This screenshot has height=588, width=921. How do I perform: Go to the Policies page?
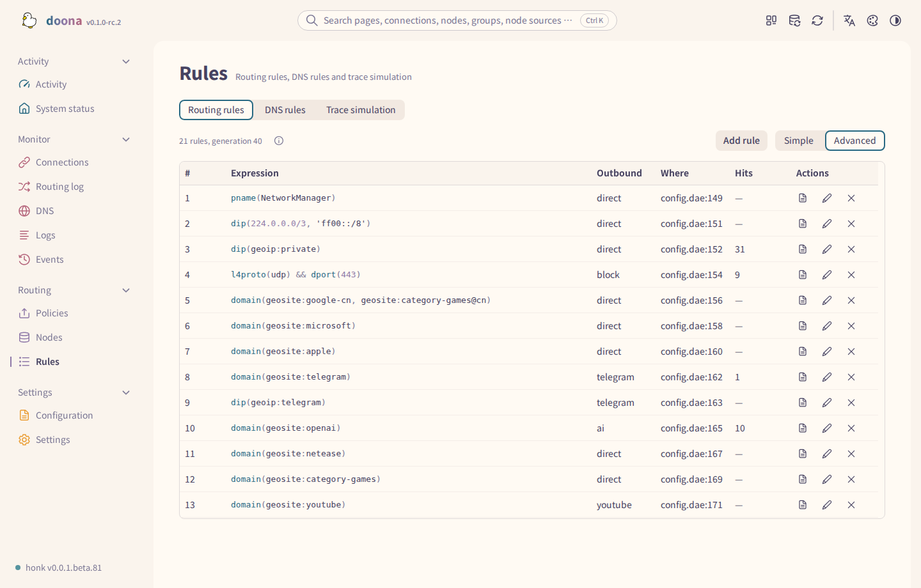[x=74, y=313]
